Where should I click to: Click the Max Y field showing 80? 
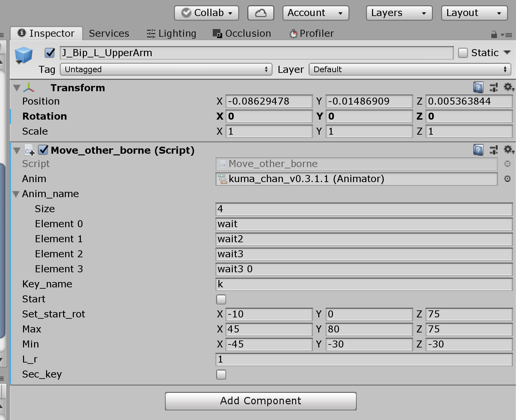click(x=369, y=329)
